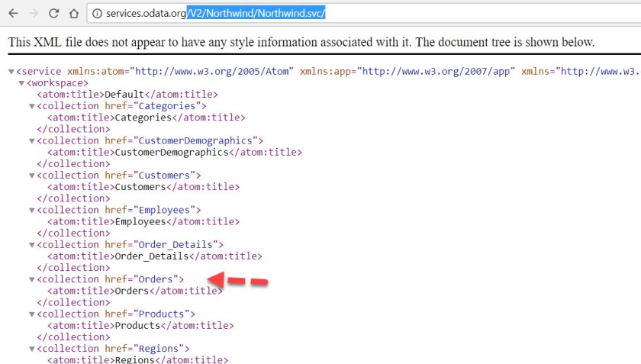Click the address bar with services.odata.org URL
Image resolution: width=641 pixels, height=364 pixels.
[x=364, y=14]
